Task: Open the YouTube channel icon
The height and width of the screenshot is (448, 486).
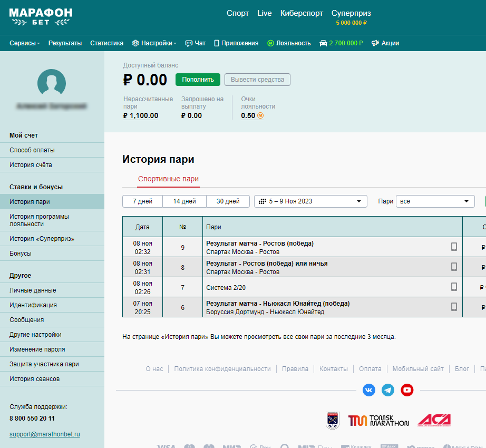Action: tap(407, 390)
